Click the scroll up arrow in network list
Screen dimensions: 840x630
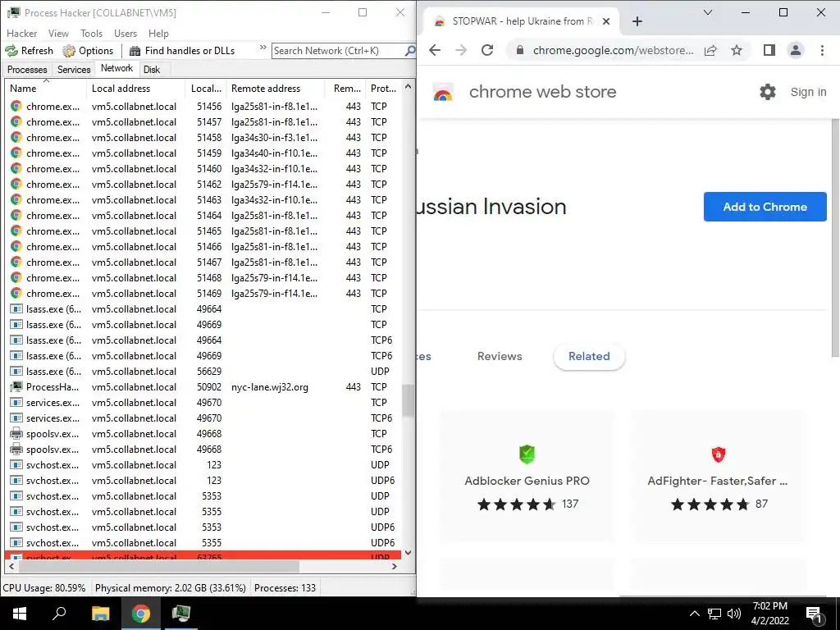click(409, 86)
